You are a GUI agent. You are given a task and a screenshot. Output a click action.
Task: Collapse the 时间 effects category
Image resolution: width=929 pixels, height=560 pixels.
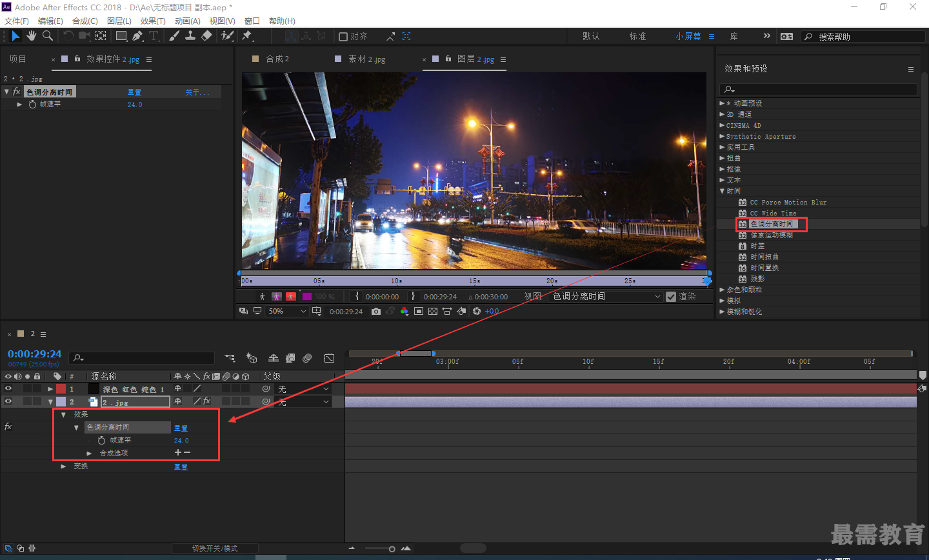coord(722,191)
